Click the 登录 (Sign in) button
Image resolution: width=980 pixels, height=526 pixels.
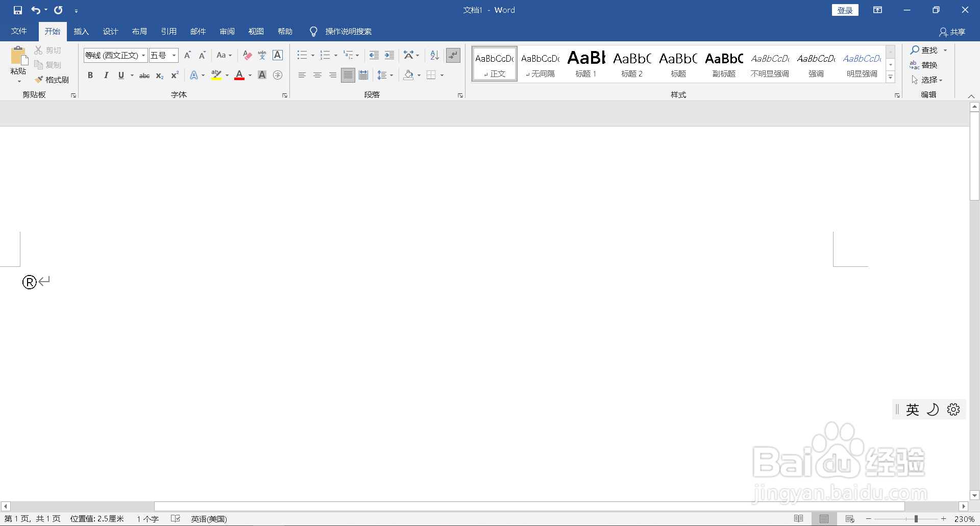coord(845,10)
